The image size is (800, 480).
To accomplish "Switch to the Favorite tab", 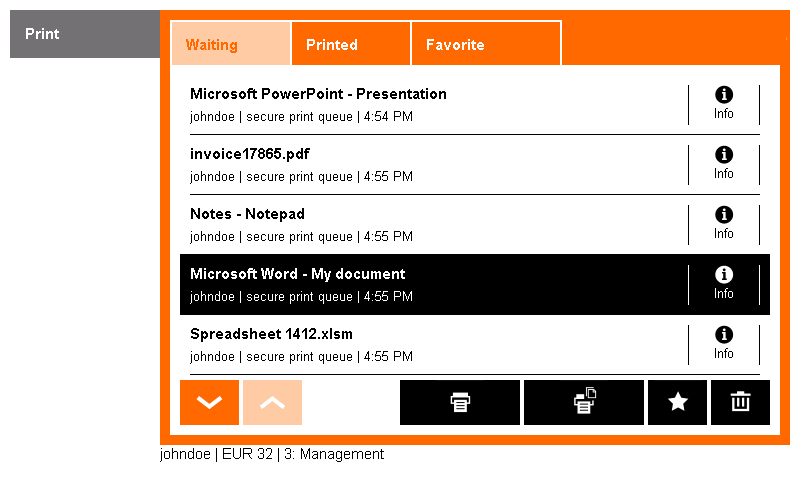I will pyautogui.click(x=486, y=44).
